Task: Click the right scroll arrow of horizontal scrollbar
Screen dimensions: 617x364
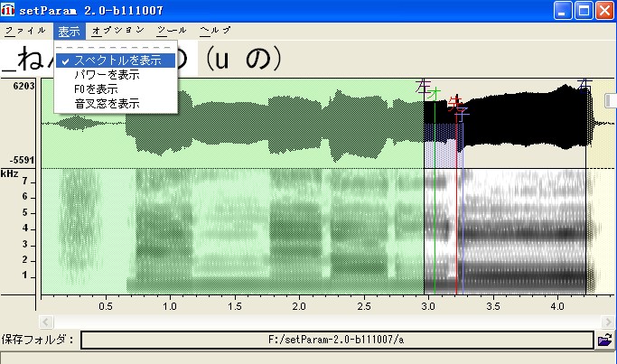Action: [608, 322]
